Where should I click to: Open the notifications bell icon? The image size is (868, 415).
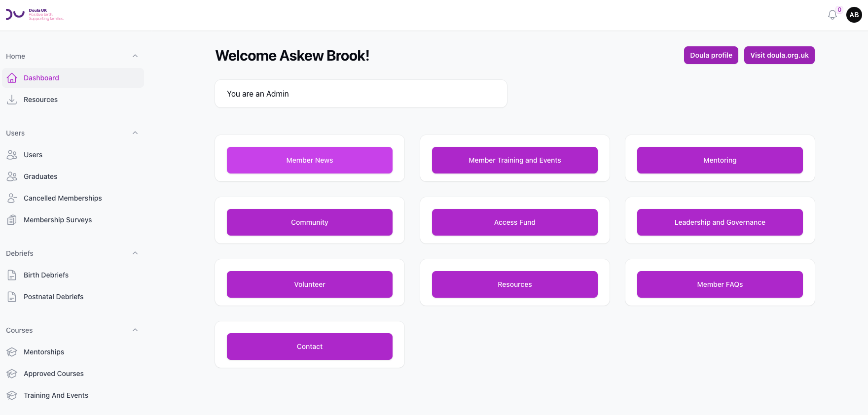coord(832,15)
